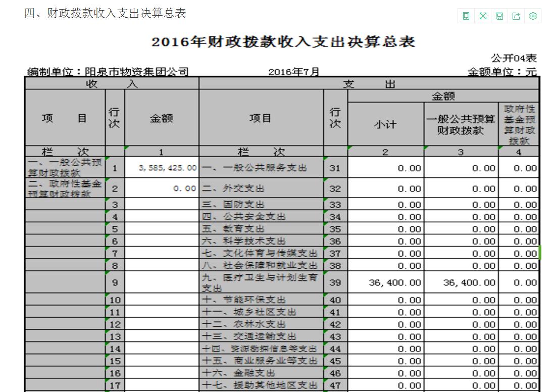The image size is (554, 392).
Task: Click the 收入 section header cell
Action: (x=112, y=84)
